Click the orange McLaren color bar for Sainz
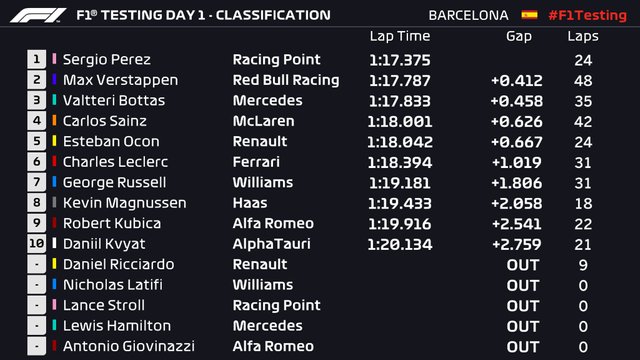This screenshot has height=360, width=640. point(54,120)
